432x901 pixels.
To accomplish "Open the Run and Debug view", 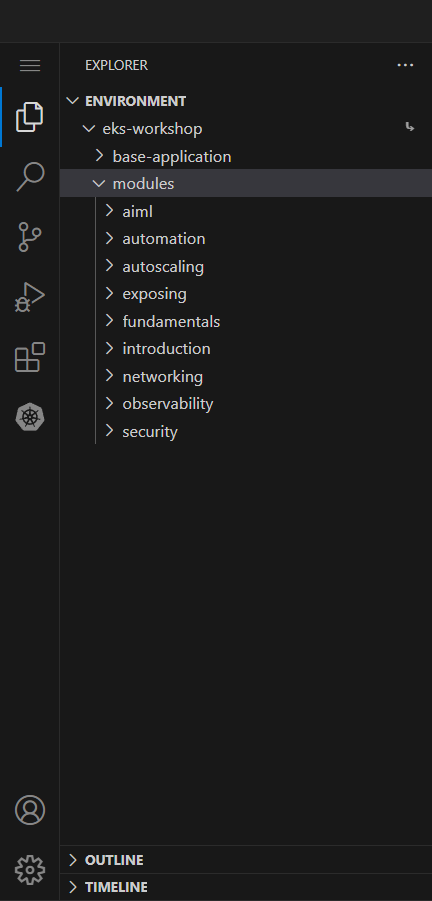I will click(x=30, y=297).
